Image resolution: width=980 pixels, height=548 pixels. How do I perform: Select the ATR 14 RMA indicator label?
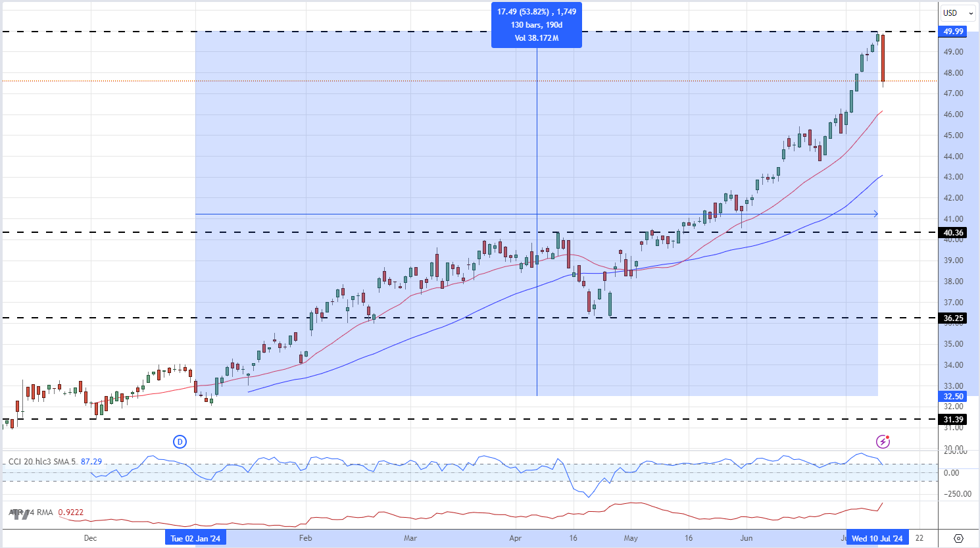pyautogui.click(x=31, y=512)
